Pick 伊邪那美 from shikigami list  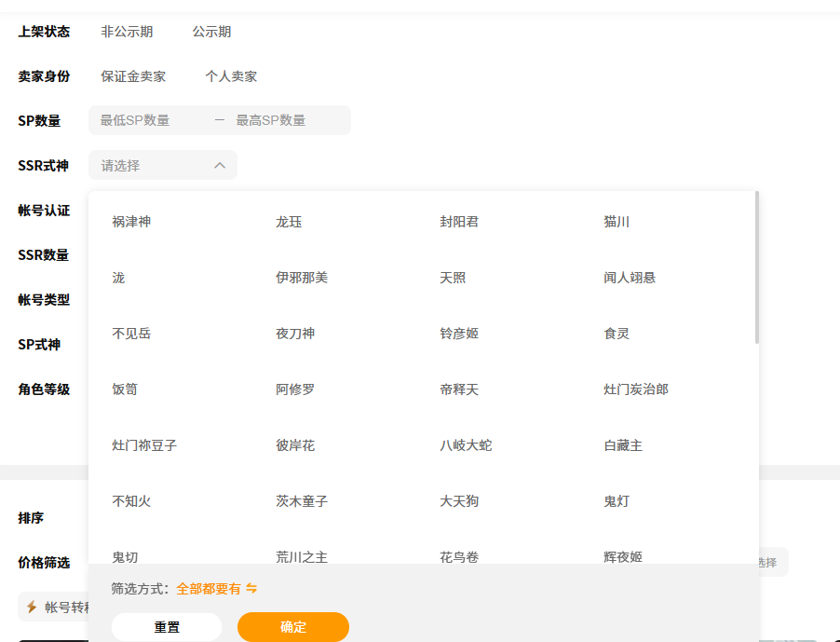click(302, 278)
